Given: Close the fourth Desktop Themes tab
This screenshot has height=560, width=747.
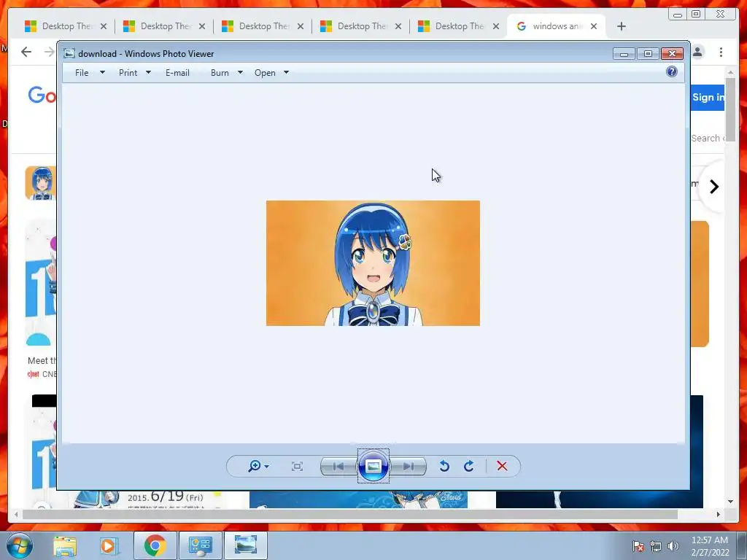Looking at the screenshot, I should [x=398, y=26].
